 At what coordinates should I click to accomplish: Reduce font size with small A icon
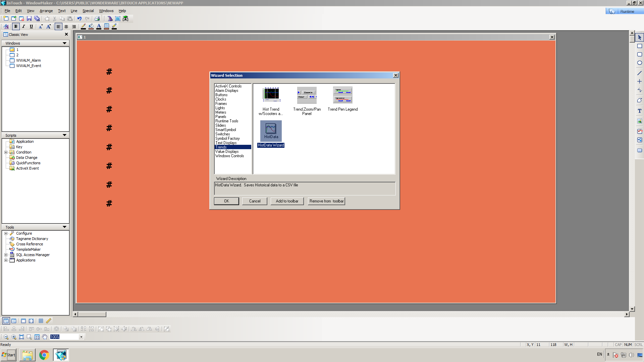pyautogui.click(x=41, y=26)
